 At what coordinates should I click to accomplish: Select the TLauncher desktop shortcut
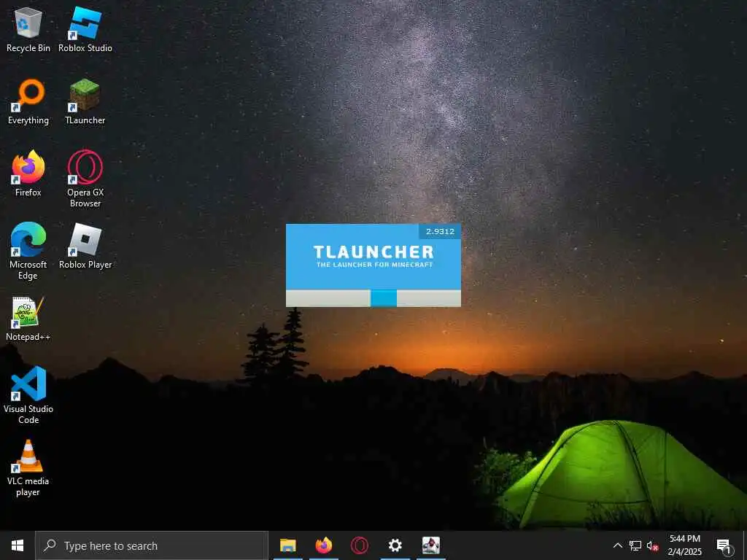tap(85, 102)
